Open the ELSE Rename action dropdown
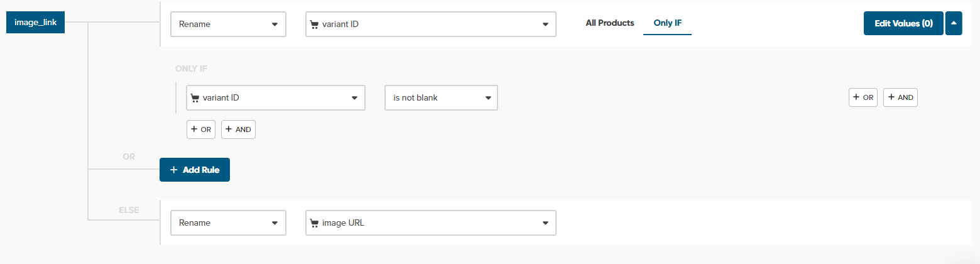This screenshot has width=980, height=264. [228, 223]
